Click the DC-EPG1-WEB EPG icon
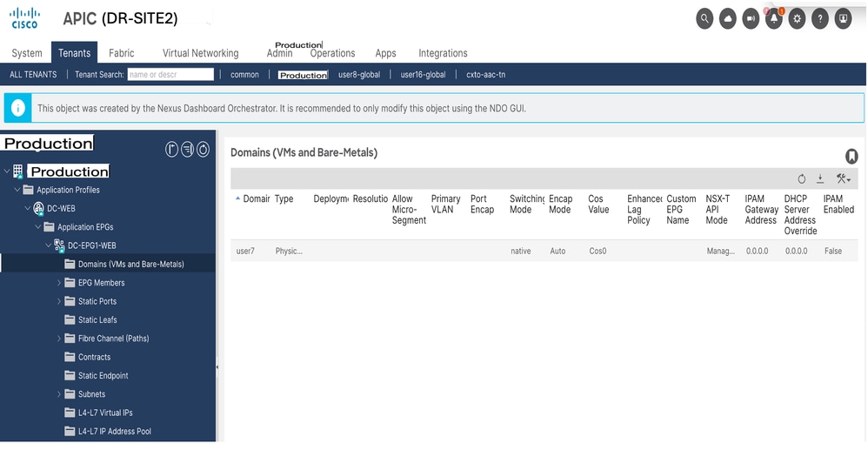This screenshot has width=868, height=450. click(59, 246)
